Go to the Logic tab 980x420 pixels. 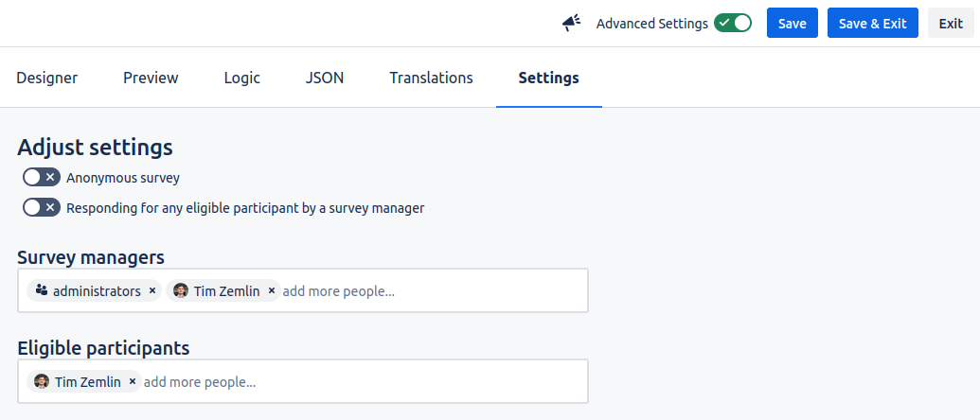click(x=241, y=78)
